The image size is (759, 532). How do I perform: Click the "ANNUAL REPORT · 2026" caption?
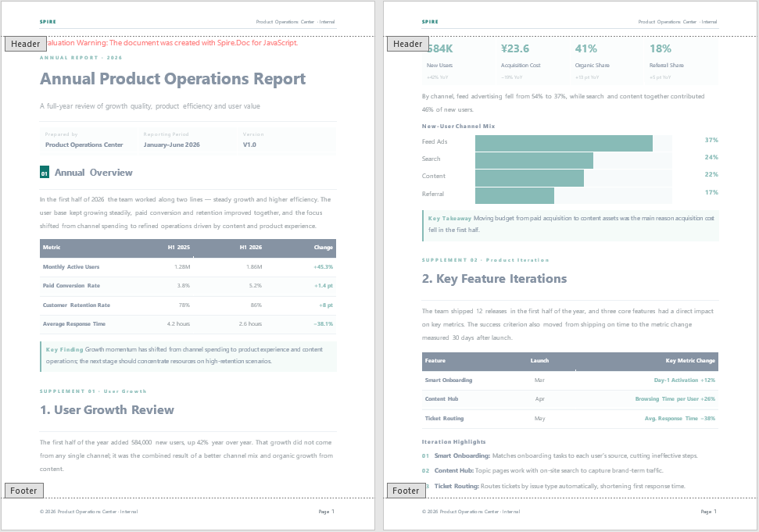(x=81, y=58)
